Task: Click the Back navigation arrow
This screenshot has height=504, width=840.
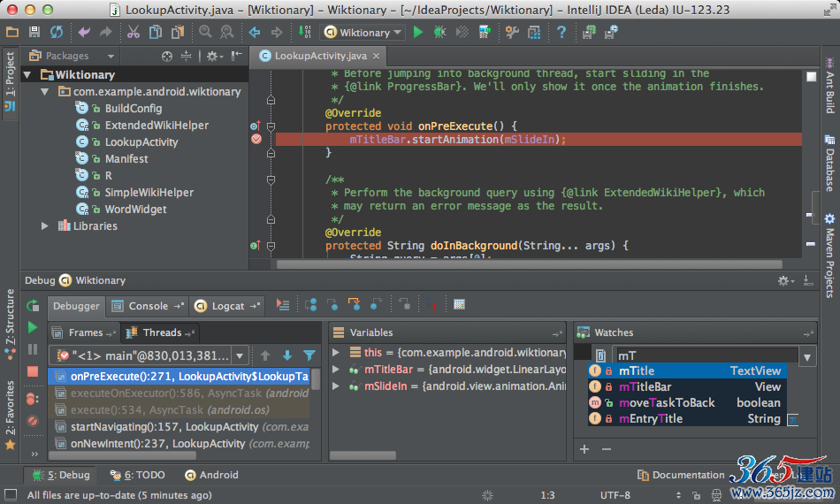Action: point(255,33)
